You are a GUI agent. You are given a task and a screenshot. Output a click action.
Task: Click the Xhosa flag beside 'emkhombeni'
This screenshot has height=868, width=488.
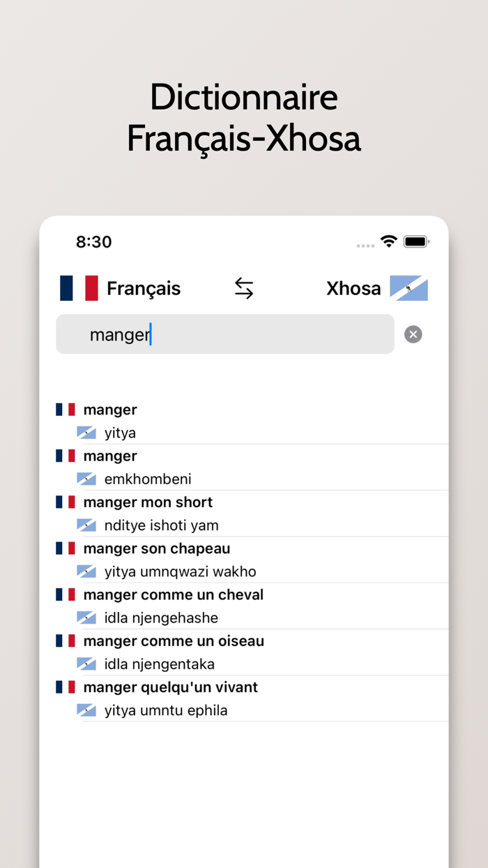[x=87, y=479]
